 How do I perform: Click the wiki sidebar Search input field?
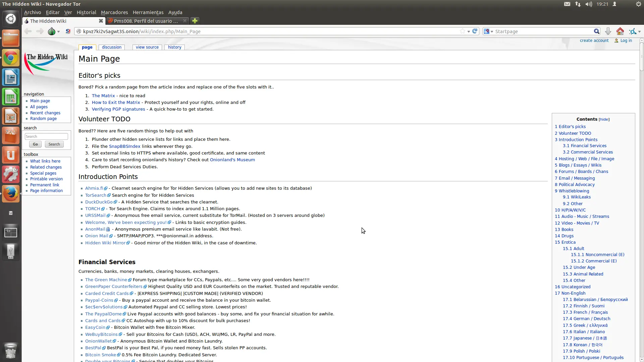coord(46,136)
